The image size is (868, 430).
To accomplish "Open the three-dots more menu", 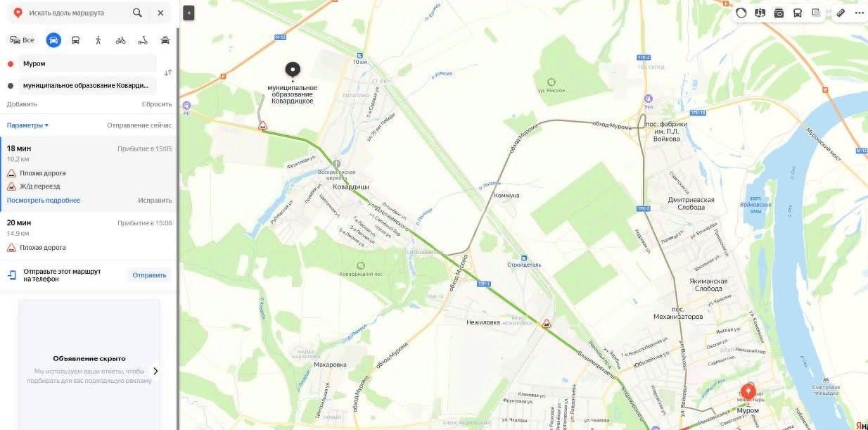I will tap(859, 13).
